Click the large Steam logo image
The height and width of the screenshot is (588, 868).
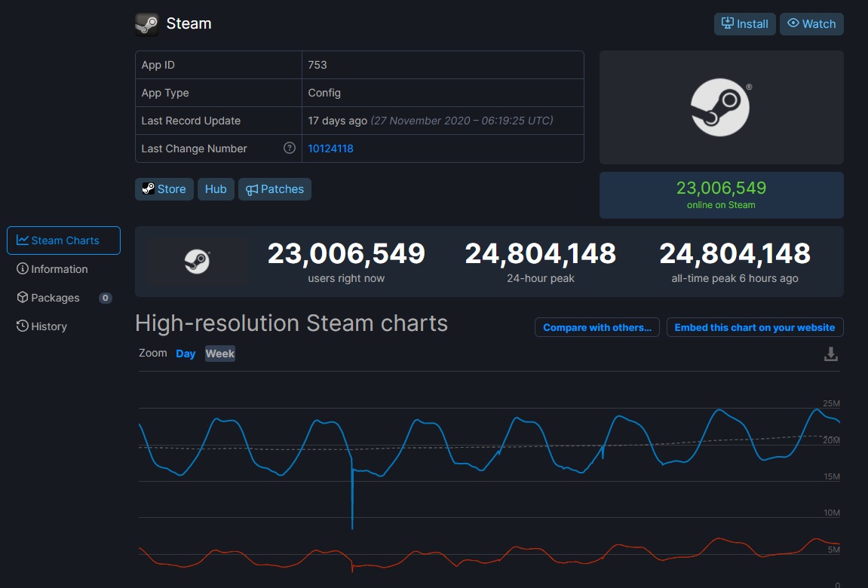click(x=720, y=107)
